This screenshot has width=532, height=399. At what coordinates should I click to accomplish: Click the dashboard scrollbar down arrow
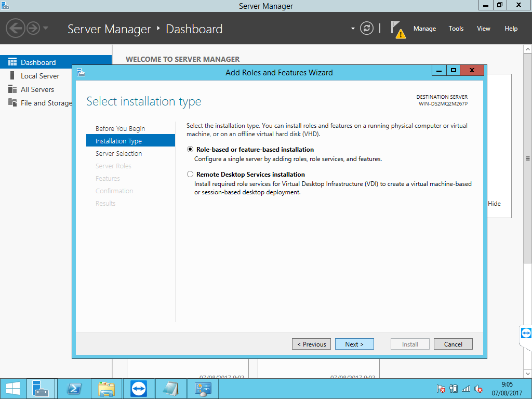pos(528,374)
